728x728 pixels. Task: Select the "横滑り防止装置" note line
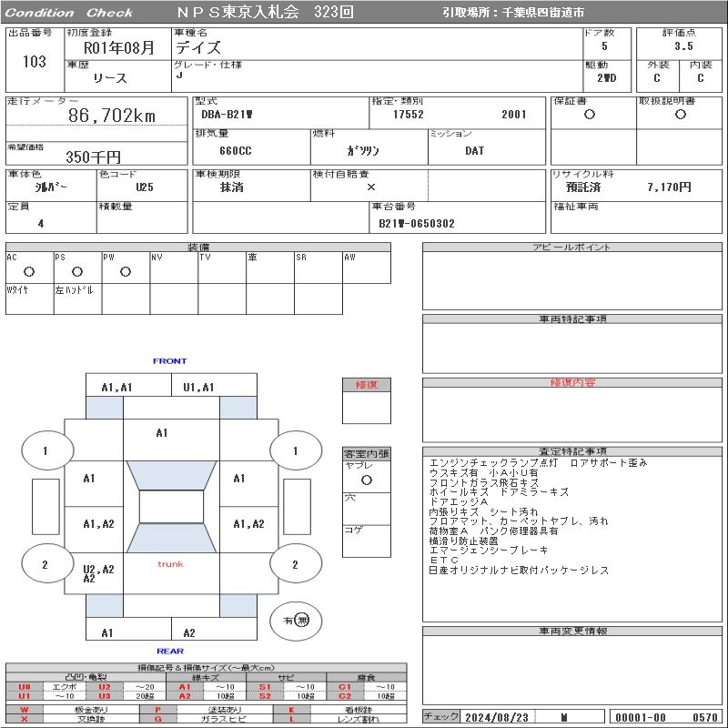click(463, 541)
